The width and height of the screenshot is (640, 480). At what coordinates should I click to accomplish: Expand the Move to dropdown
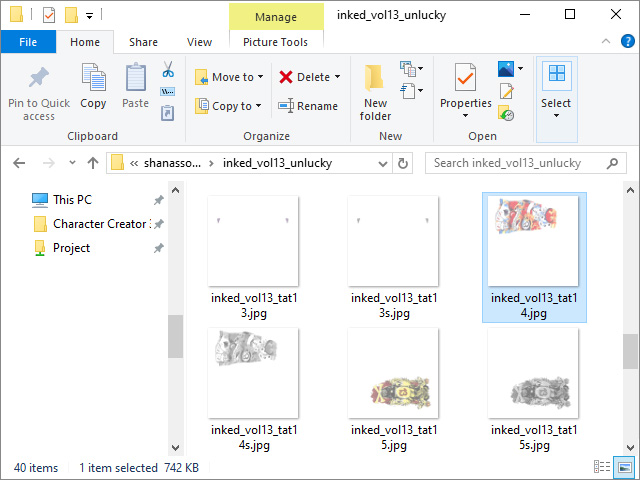tap(261, 77)
